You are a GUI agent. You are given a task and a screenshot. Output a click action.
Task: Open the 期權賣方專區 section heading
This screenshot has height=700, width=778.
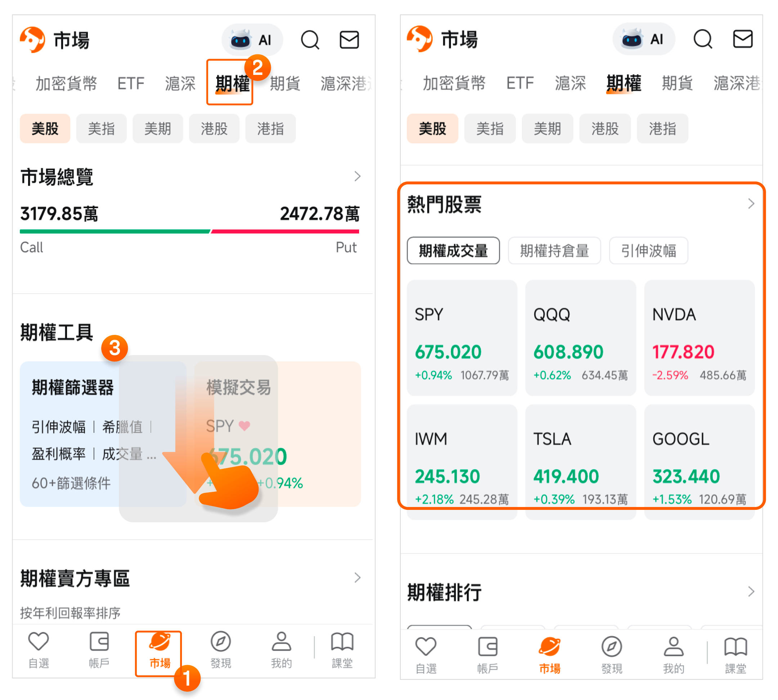pos(75,578)
